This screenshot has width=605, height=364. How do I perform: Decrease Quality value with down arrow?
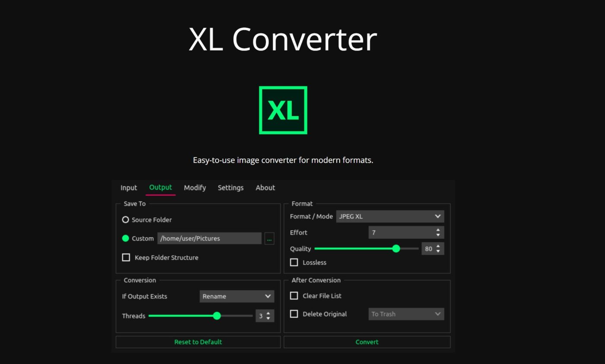click(438, 251)
